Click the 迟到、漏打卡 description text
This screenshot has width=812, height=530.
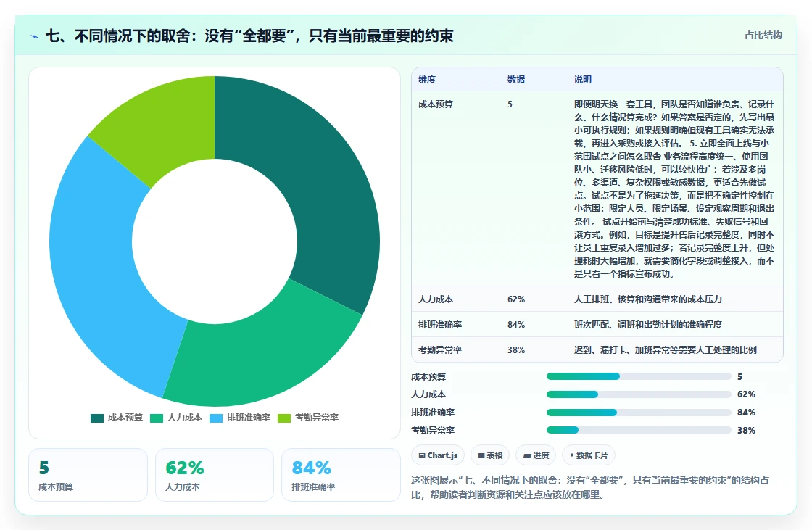(666, 349)
